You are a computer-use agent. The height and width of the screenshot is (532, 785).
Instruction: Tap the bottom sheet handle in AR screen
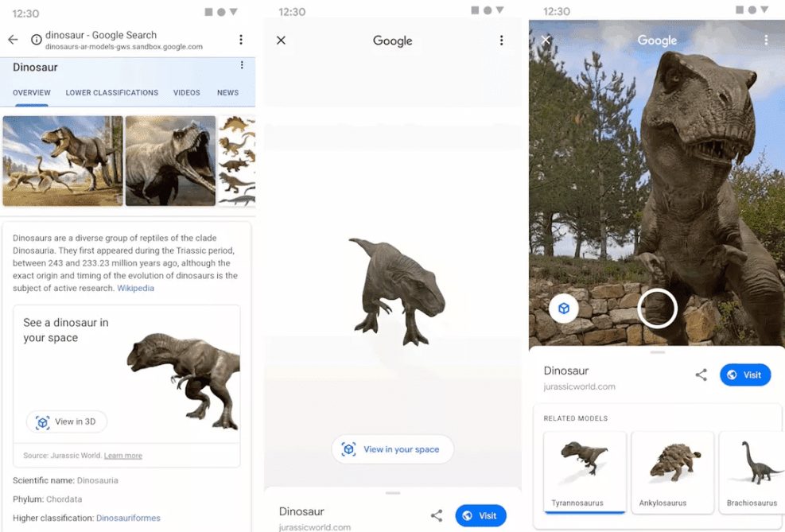click(657, 352)
